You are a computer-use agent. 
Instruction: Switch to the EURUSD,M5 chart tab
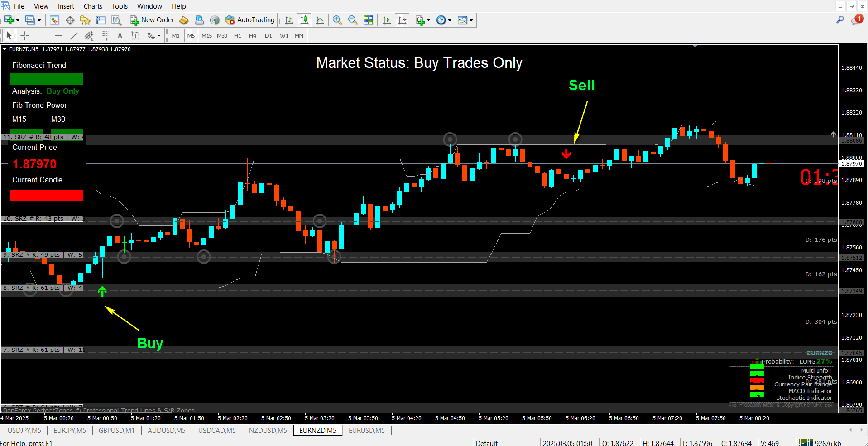(x=366, y=430)
